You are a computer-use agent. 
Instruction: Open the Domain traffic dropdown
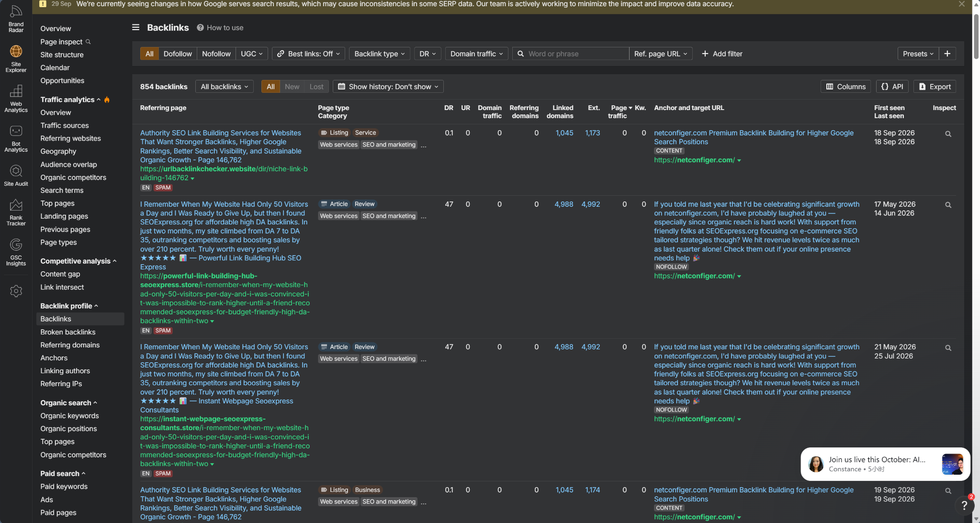point(476,54)
